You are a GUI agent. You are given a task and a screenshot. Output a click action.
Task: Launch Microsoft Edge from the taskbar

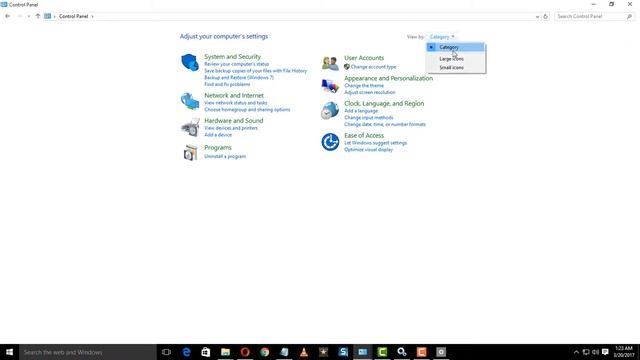point(186,352)
